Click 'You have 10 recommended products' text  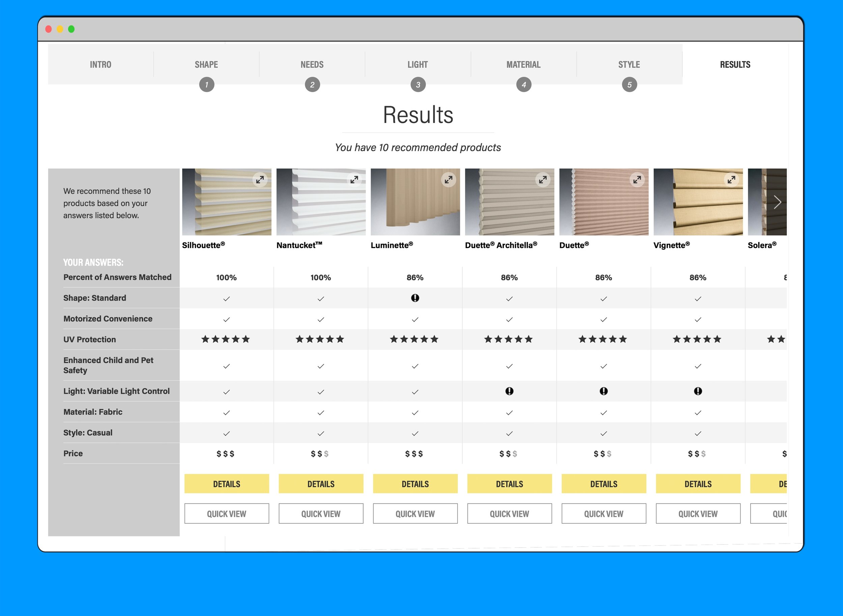click(x=418, y=148)
